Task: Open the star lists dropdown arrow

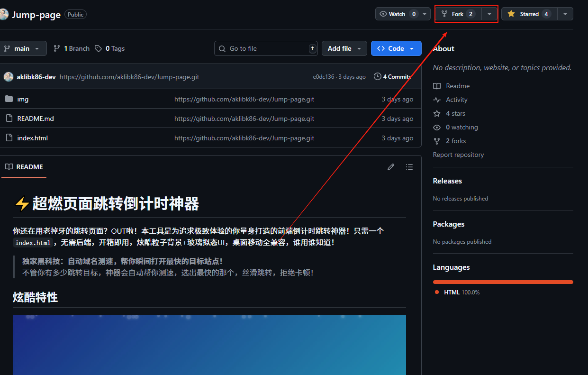Action: pyautogui.click(x=565, y=14)
